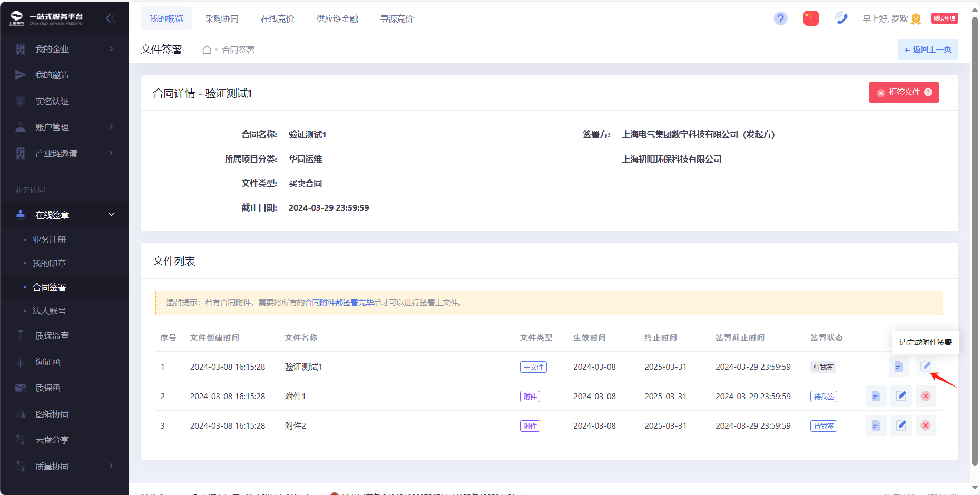
Task: Click the gold medal badge icon
Action: (x=916, y=19)
